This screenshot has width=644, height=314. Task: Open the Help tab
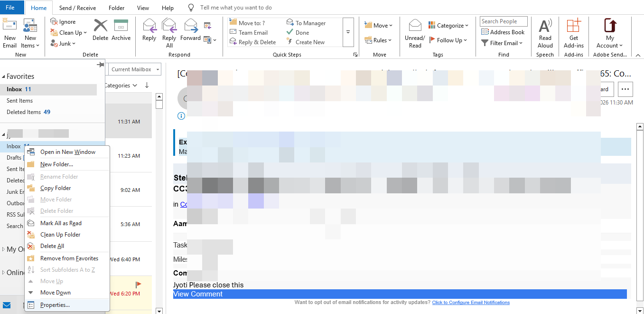point(168,8)
